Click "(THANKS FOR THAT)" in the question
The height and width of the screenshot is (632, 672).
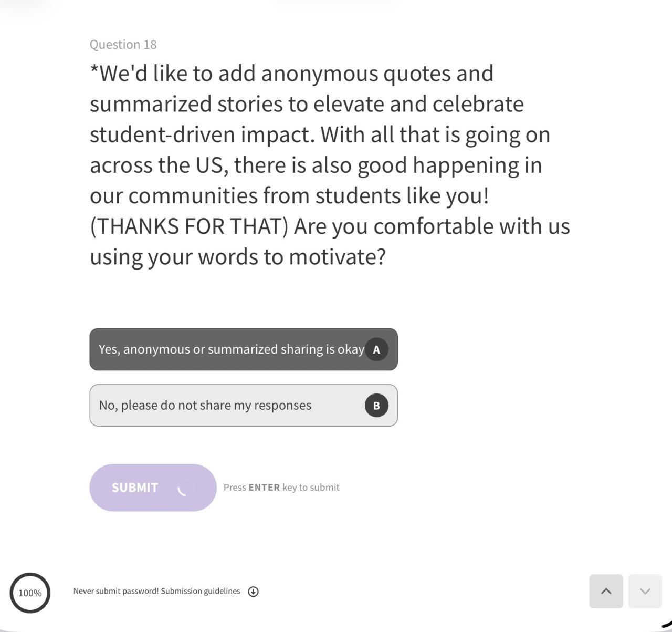point(190,226)
